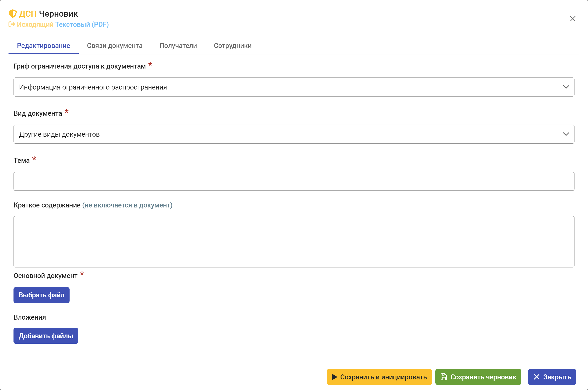This screenshot has height=390, width=588.
Task: Click the Исходящий label text
Action: click(35, 24)
